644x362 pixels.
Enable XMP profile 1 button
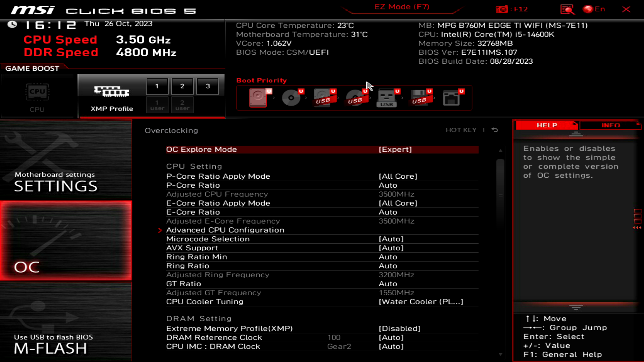pyautogui.click(x=157, y=86)
